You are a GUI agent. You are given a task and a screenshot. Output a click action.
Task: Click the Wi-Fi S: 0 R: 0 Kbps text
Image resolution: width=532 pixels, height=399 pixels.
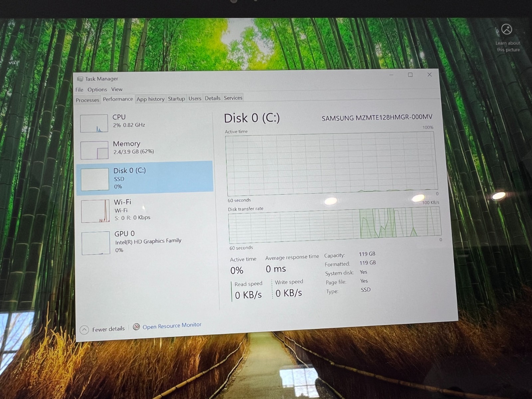[132, 218]
